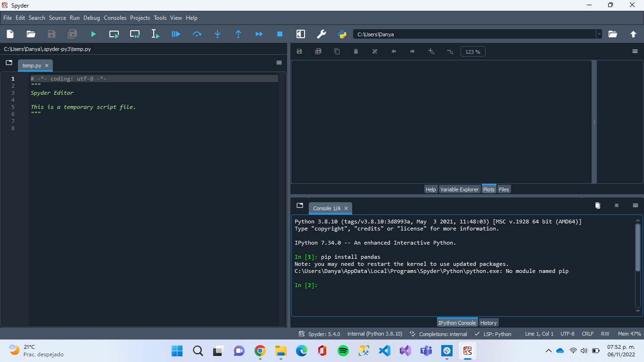Create a new file from the toolbar
This screenshot has height=362, width=644.
(10, 34)
